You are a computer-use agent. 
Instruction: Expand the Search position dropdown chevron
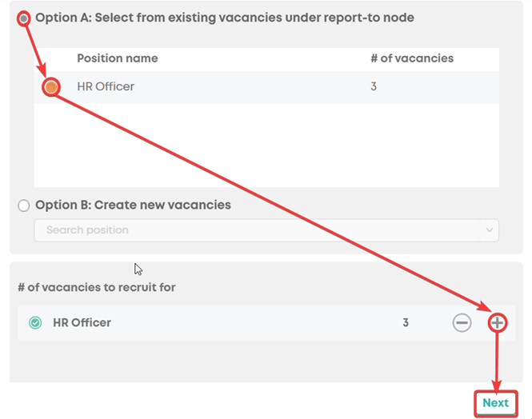pyautogui.click(x=490, y=230)
